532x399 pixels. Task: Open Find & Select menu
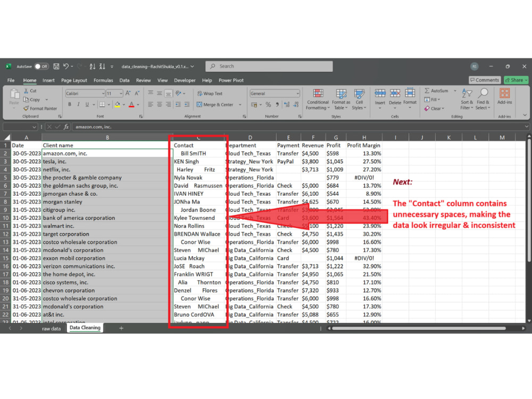483,99
